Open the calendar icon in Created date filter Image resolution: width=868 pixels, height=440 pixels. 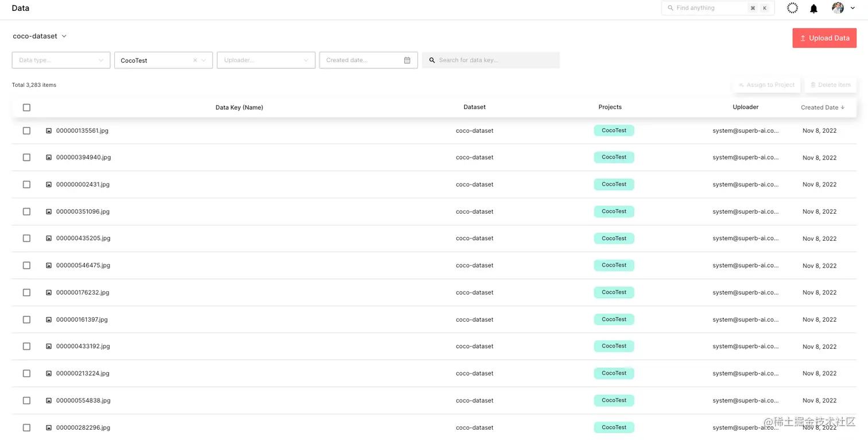click(407, 60)
